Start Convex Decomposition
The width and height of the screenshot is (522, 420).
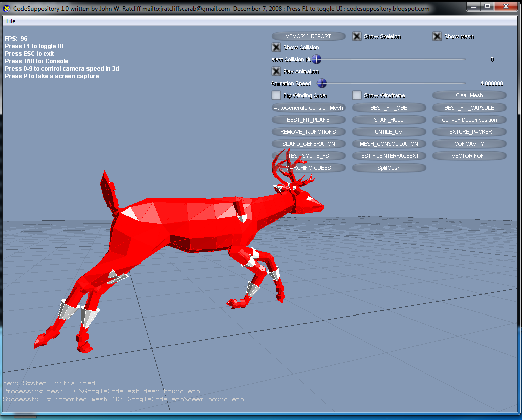[469, 120]
